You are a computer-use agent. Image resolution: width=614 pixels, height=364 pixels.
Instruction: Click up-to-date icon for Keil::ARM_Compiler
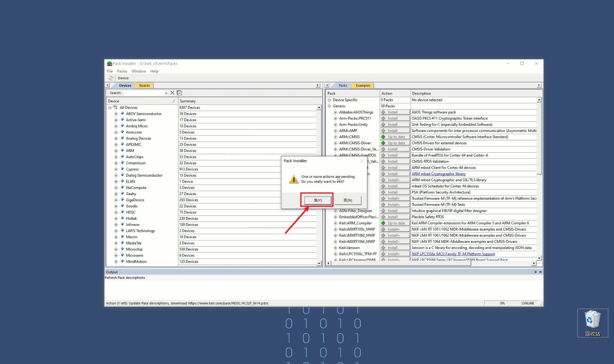pos(383,223)
